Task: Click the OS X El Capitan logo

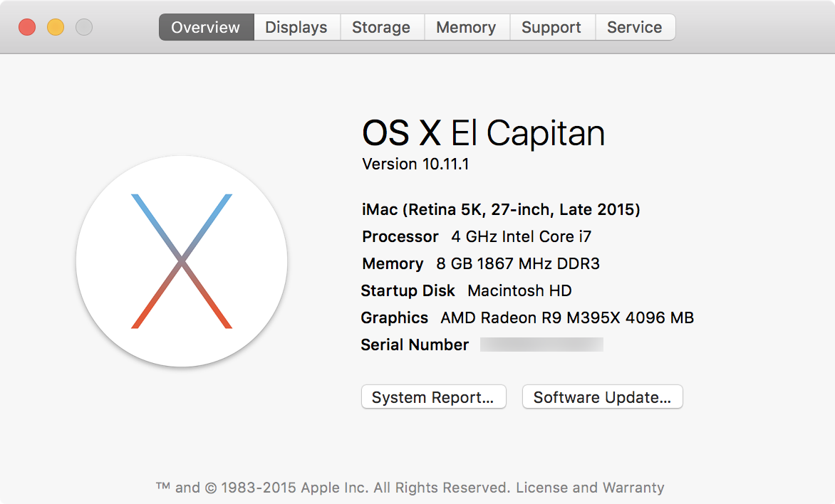Action: (x=182, y=261)
